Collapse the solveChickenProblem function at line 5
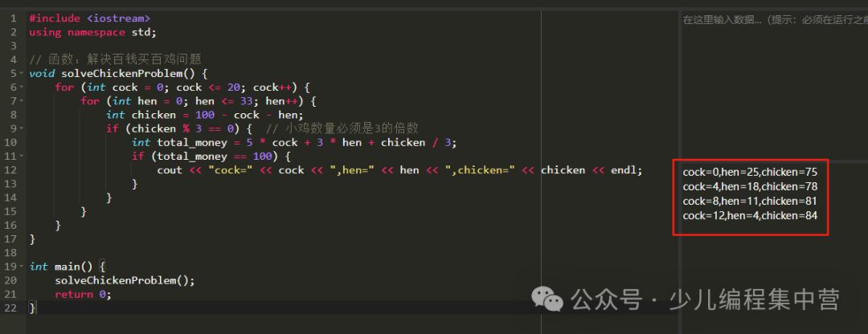868x334 pixels. (x=22, y=74)
